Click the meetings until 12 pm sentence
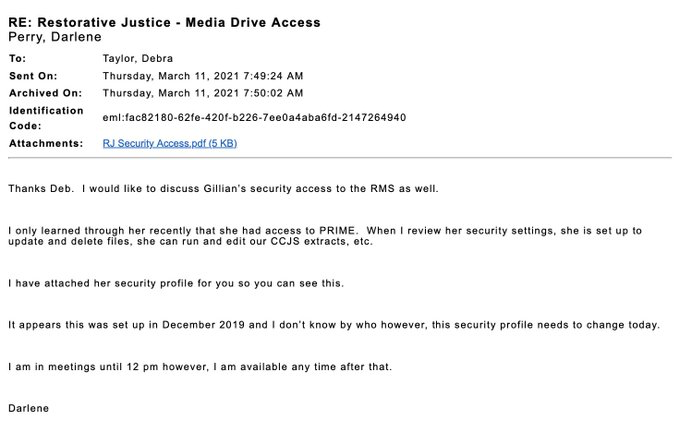This screenshot has width=680, height=432. pyautogui.click(x=200, y=367)
